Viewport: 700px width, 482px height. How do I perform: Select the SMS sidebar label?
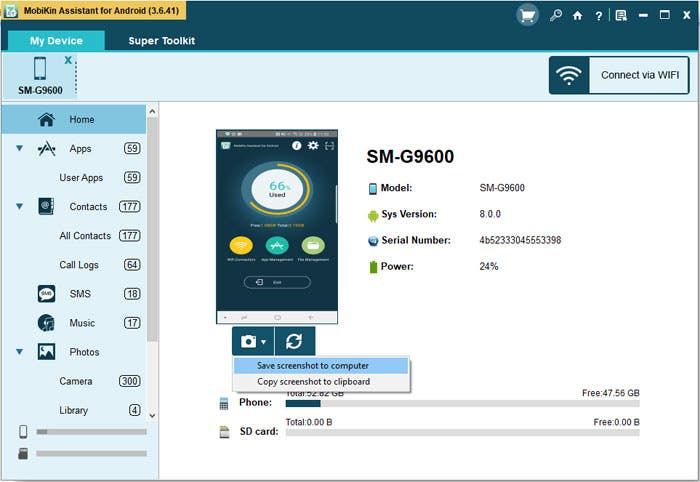point(80,294)
